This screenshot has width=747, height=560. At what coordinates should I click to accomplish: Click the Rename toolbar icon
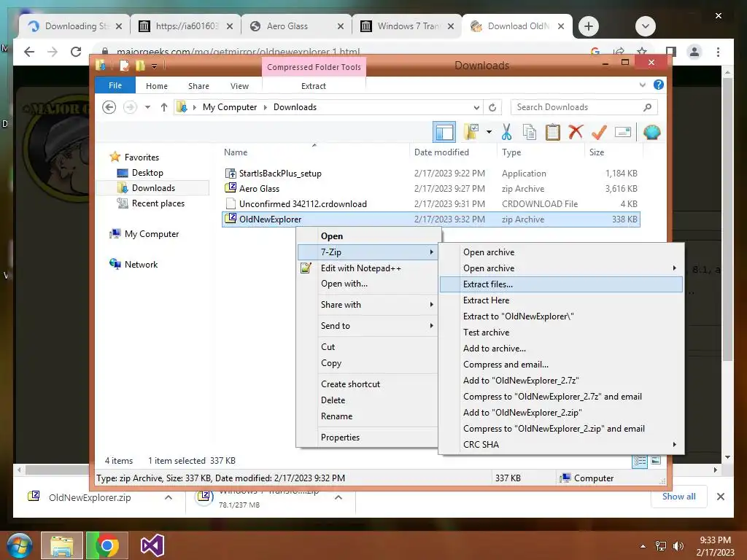click(x=623, y=132)
